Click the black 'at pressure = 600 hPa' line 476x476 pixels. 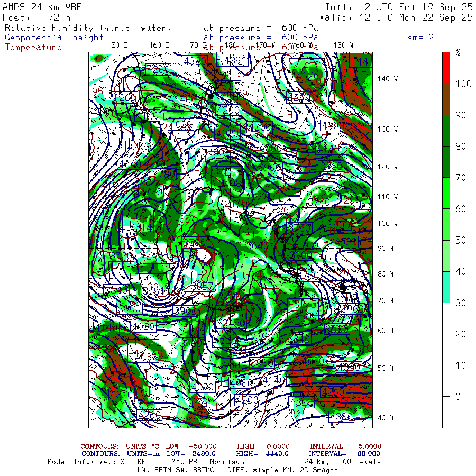tap(261, 28)
